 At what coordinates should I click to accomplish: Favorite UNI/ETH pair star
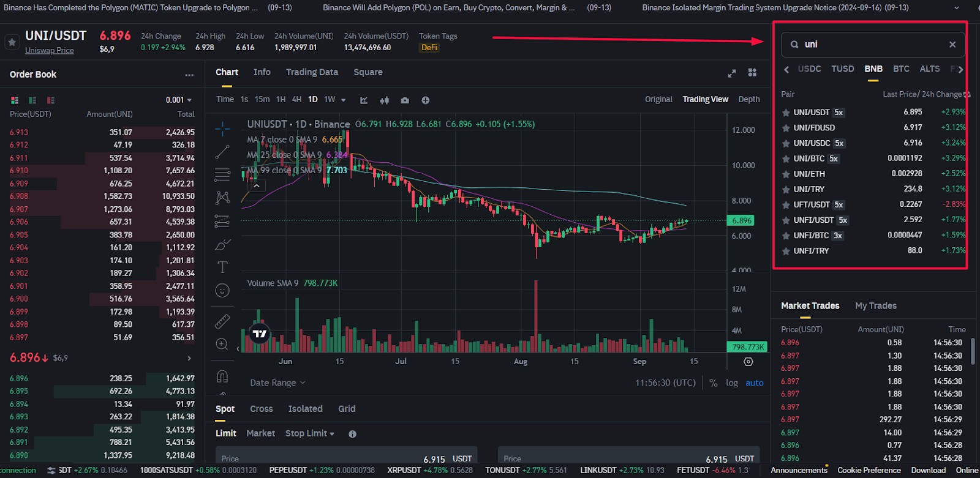pyautogui.click(x=786, y=174)
